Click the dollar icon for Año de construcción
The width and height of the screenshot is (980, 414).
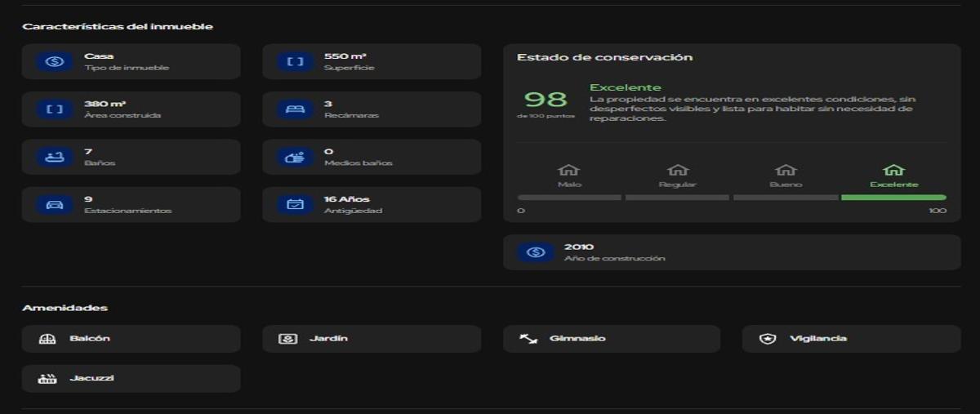[x=535, y=252]
